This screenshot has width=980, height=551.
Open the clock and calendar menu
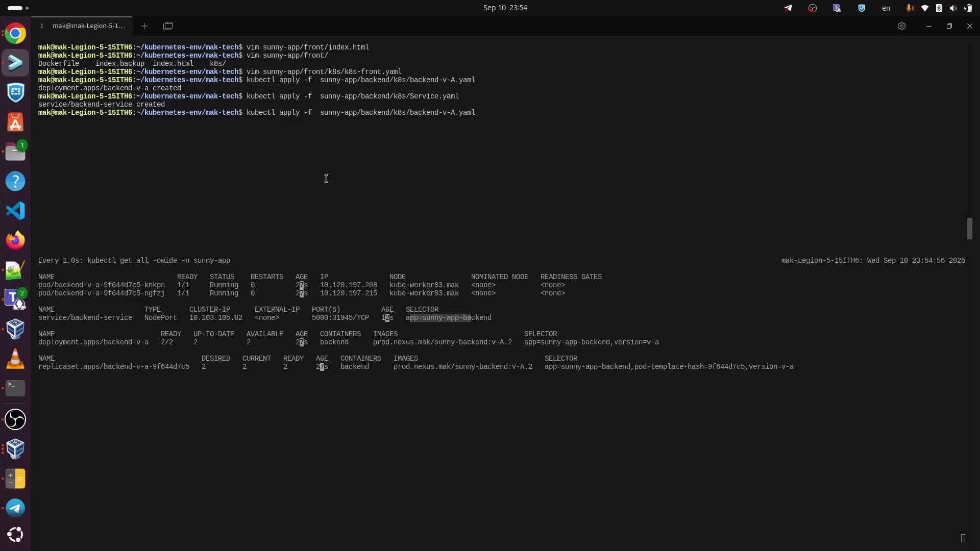[x=505, y=8]
